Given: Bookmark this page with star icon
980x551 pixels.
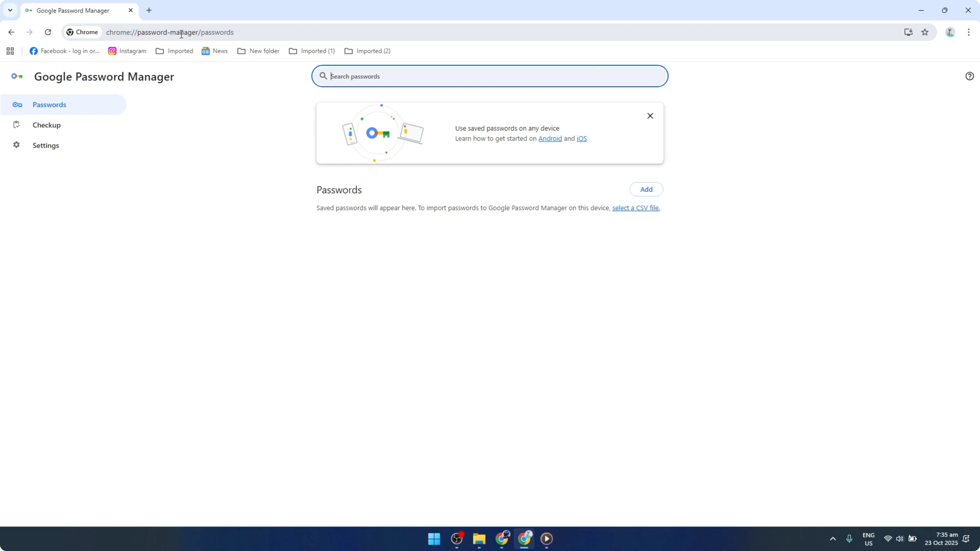Looking at the screenshot, I should point(925,32).
